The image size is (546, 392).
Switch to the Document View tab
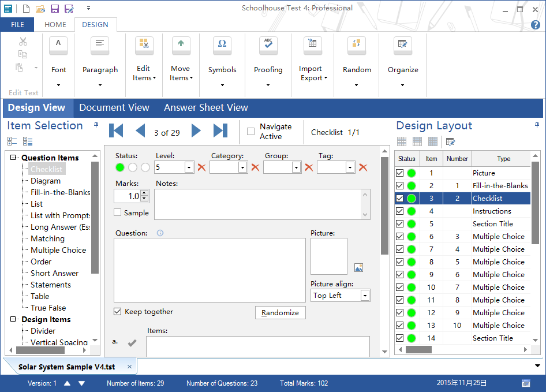(x=114, y=107)
